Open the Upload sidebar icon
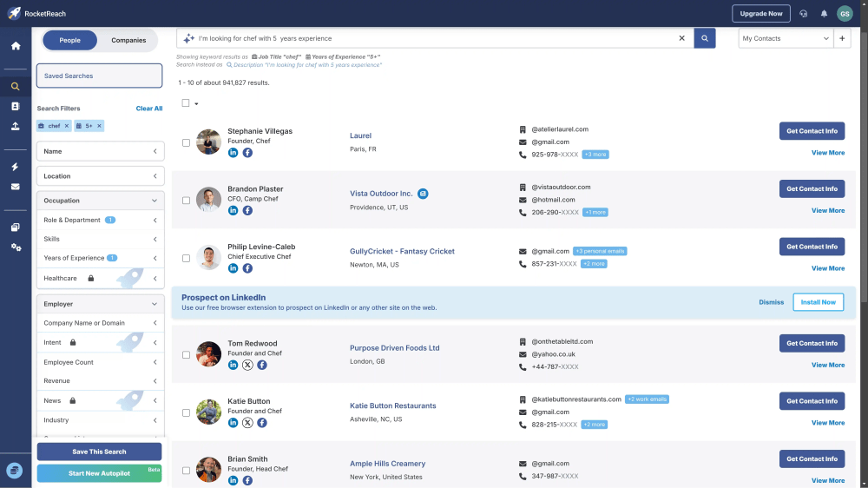The width and height of the screenshot is (868, 488). pyautogui.click(x=16, y=126)
